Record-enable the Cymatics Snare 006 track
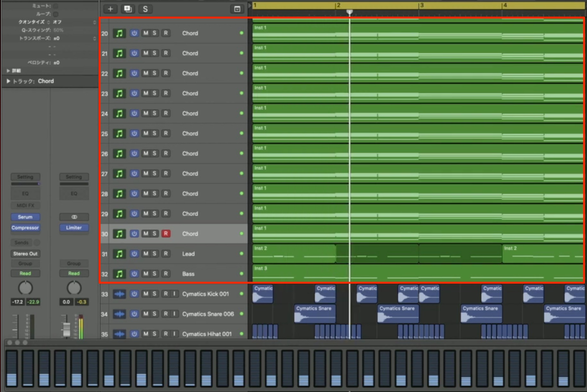The height and width of the screenshot is (392, 587). [166, 314]
